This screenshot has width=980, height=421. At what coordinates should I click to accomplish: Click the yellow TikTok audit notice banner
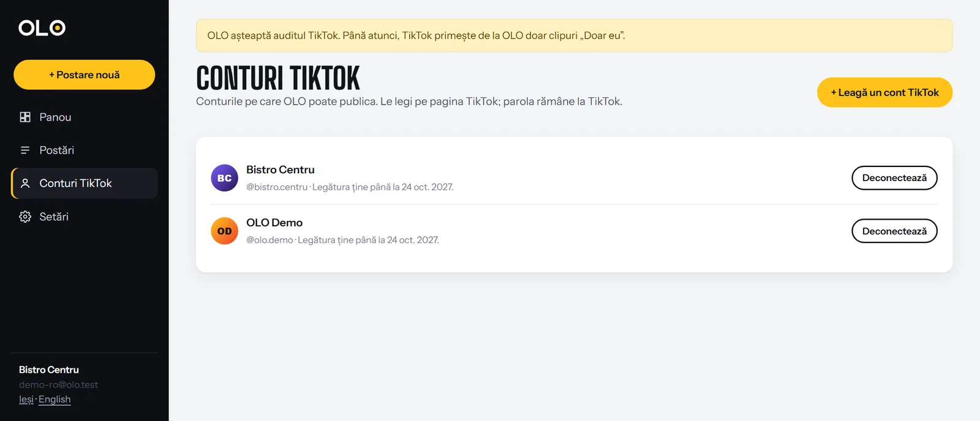574,35
